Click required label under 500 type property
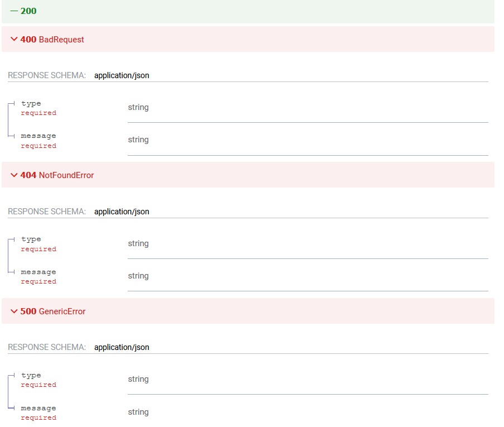 (x=38, y=385)
